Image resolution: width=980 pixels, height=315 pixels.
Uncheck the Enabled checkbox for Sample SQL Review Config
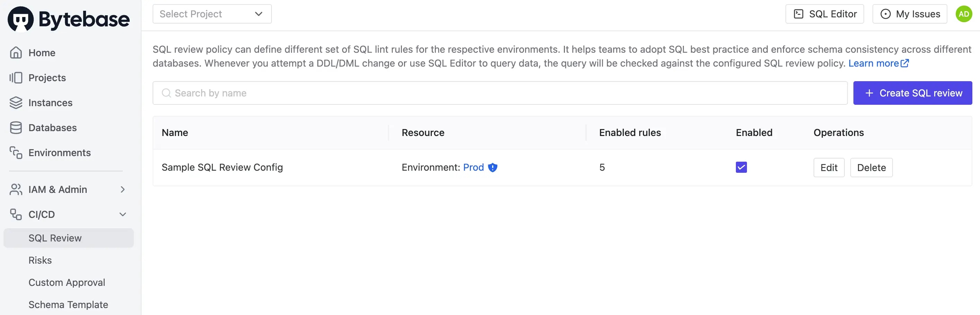click(x=741, y=167)
